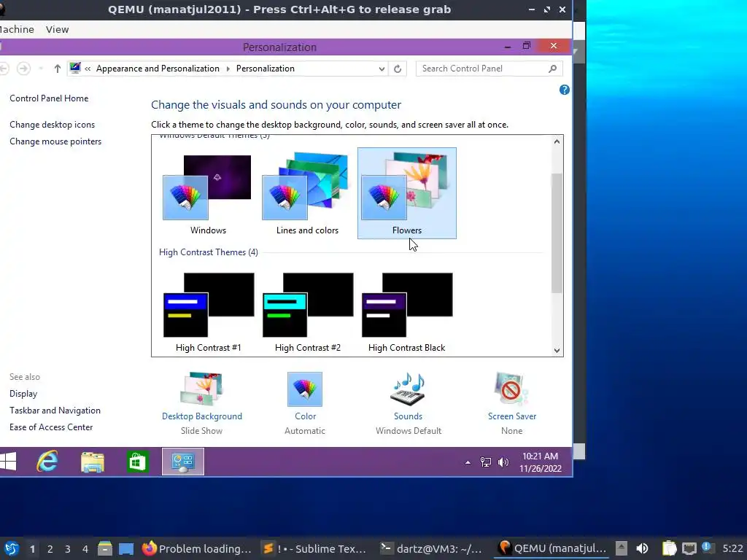Viewport: 747px width, 560px height.
Task: Open Change desktop icons link
Action: coord(53,125)
